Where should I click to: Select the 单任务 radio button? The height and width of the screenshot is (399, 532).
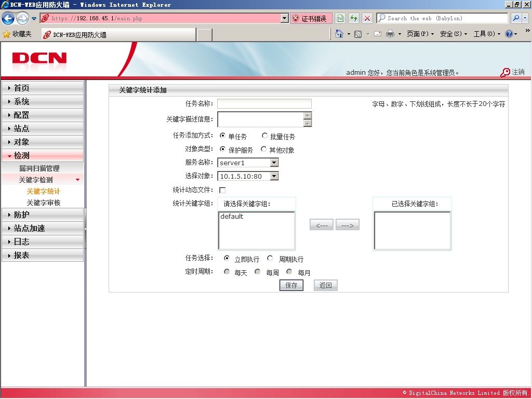click(222, 136)
